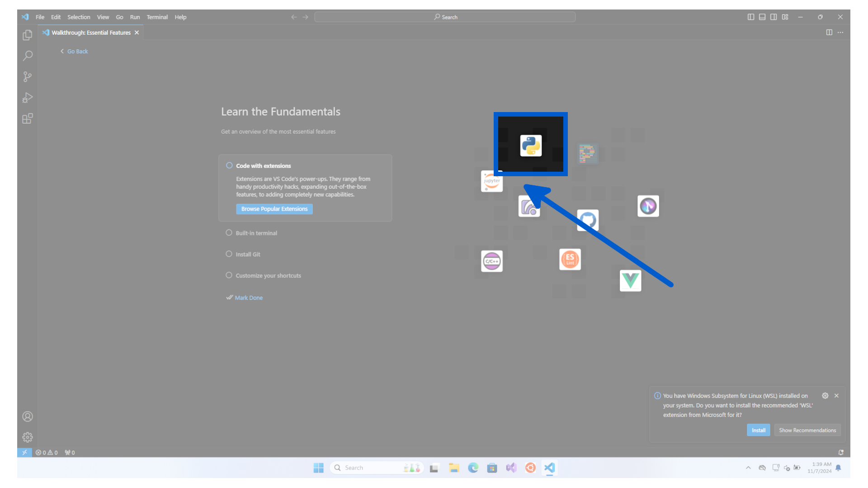Click the remote indicator in the status bar

[25, 452]
